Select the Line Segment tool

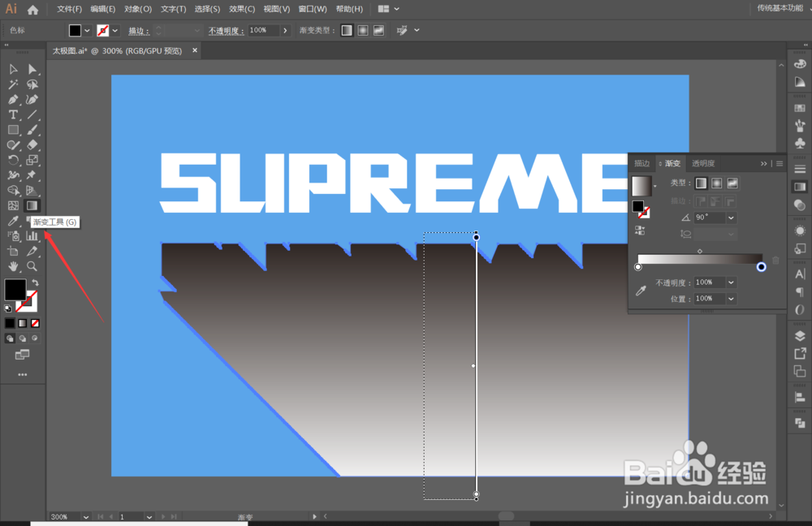point(32,114)
